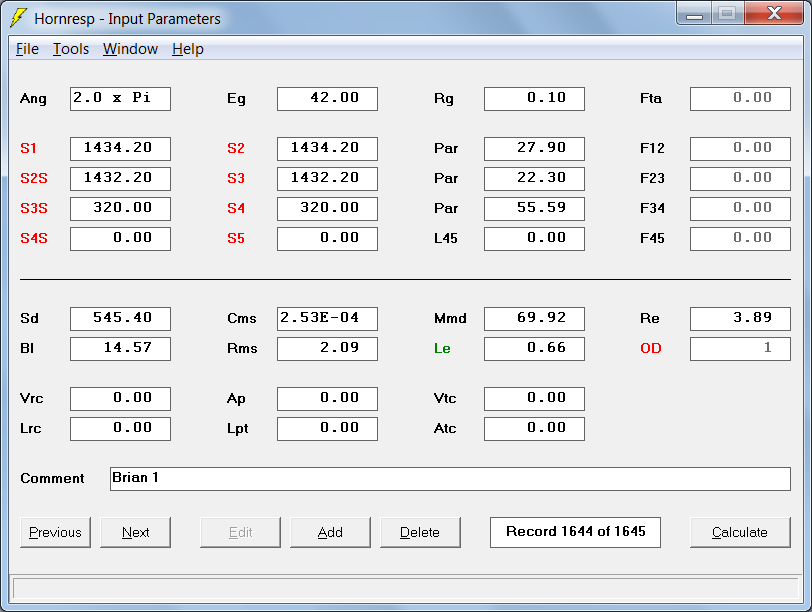Click the Lpt input field
The width and height of the screenshot is (812, 612).
327,429
